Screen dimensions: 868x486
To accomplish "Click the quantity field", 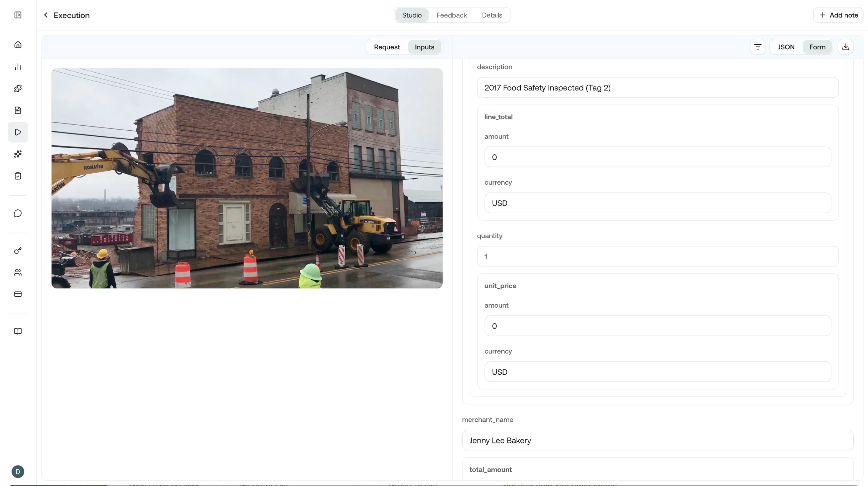I will coord(658,256).
